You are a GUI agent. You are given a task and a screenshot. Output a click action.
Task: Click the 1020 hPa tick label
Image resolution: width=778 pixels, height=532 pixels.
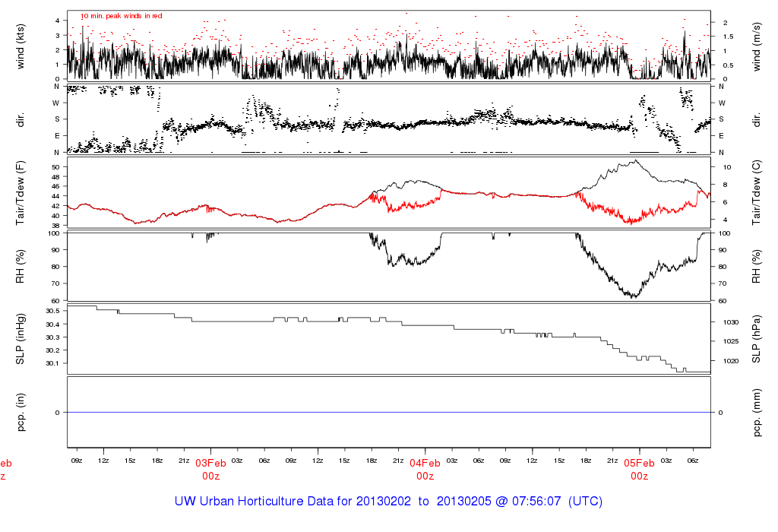pos(731,361)
